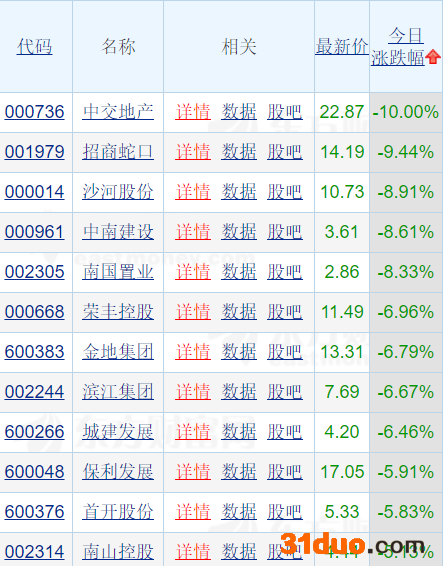Open 数据 link for 中南建设
This screenshot has height=566, width=443.
(239, 232)
